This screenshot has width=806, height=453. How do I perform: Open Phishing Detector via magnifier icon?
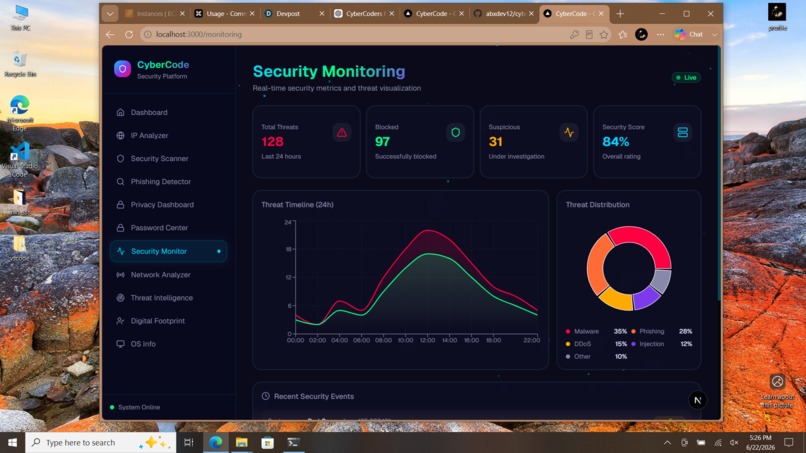pos(120,182)
